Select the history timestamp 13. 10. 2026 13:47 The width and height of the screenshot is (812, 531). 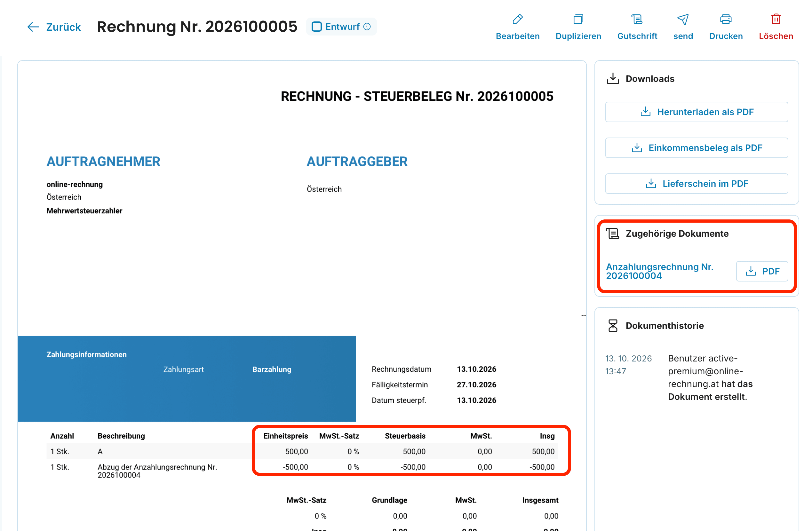pos(628,365)
